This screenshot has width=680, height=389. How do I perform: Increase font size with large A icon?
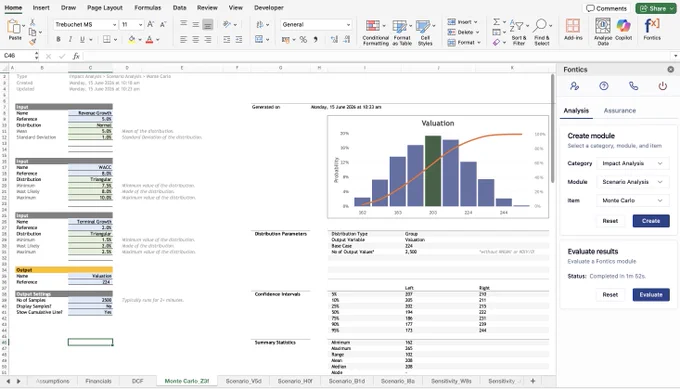(150, 24)
